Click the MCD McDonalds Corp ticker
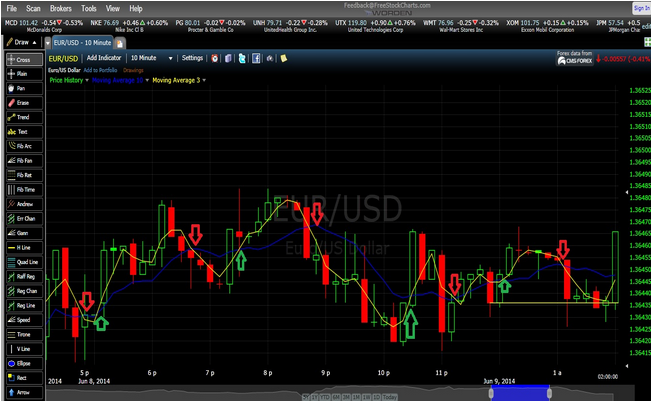This screenshot has width=652, height=401. 44,26
